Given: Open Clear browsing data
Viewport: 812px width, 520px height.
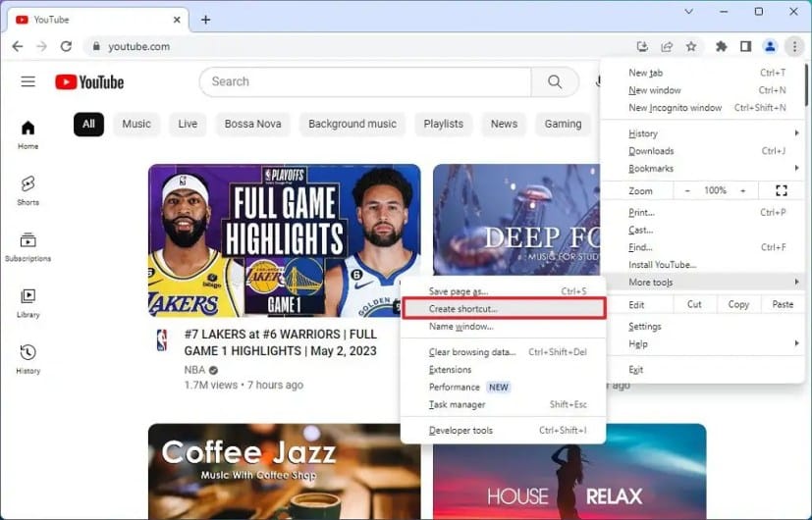Looking at the screenshot, I should (x=504, y=352).
